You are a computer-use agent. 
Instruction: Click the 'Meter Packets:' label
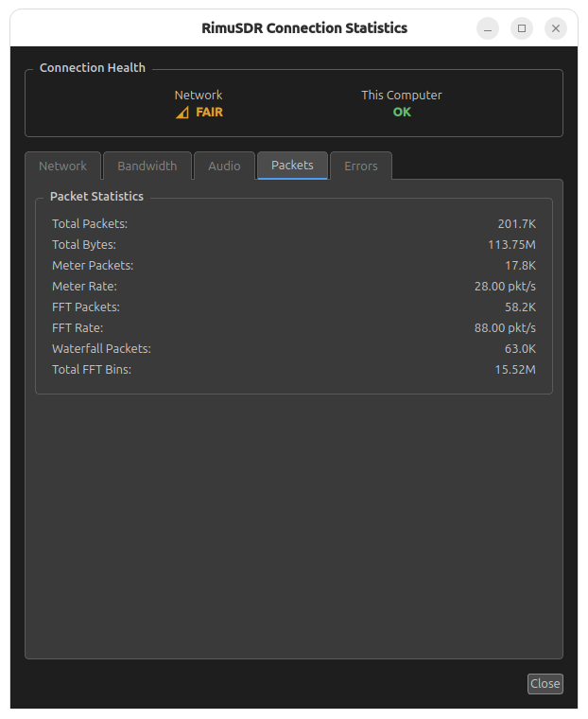(x=93, y=266)
